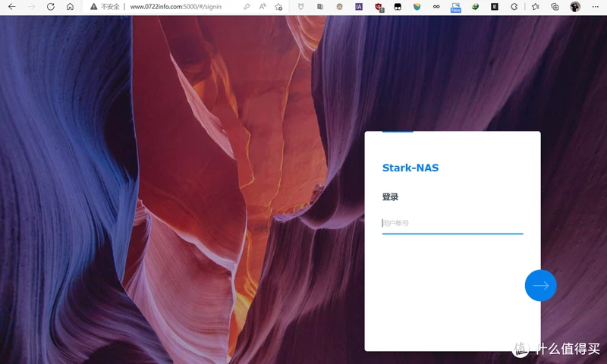Click the username account input field

[452, 223]
